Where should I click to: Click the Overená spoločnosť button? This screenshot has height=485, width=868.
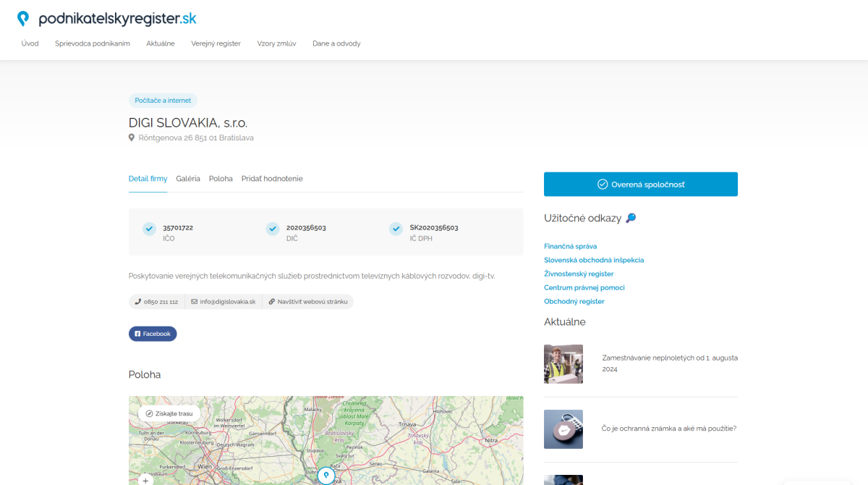(x=641, y=185)
